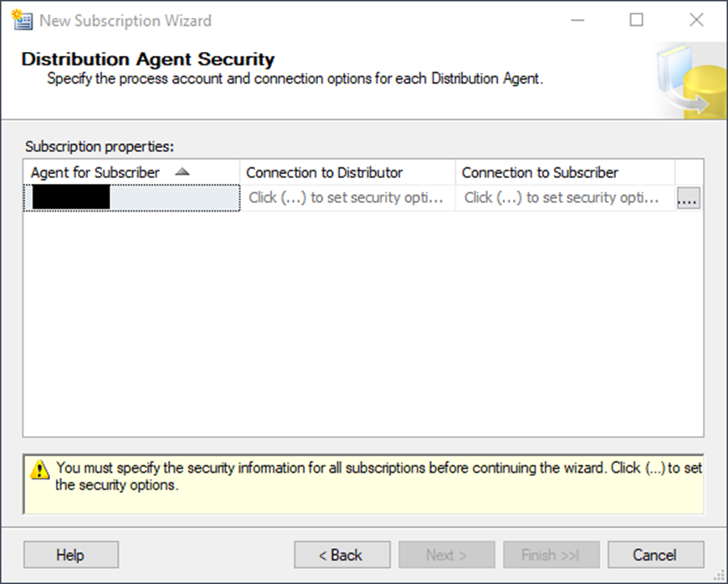Go back with the < Back button

(x=341, y=555)
